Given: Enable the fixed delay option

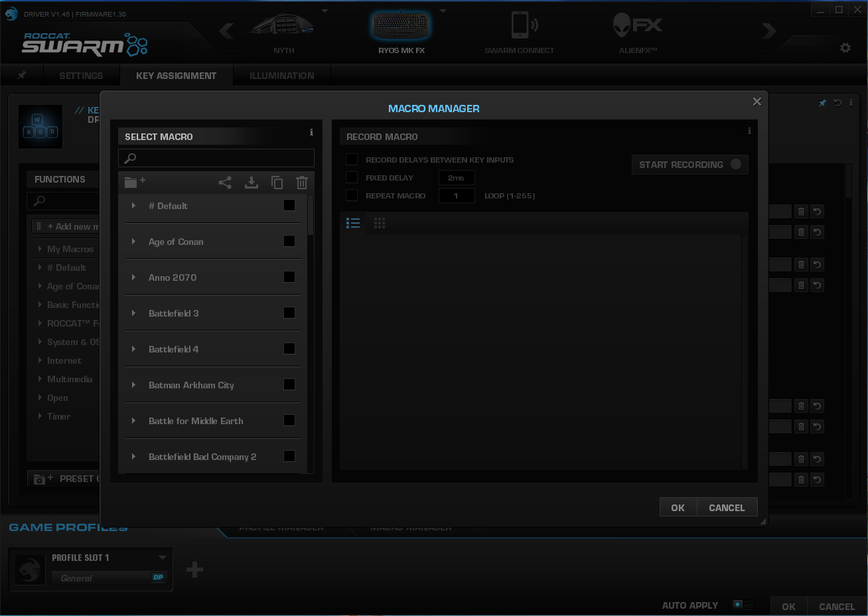Looking at the screenshot, I should 352,177.
